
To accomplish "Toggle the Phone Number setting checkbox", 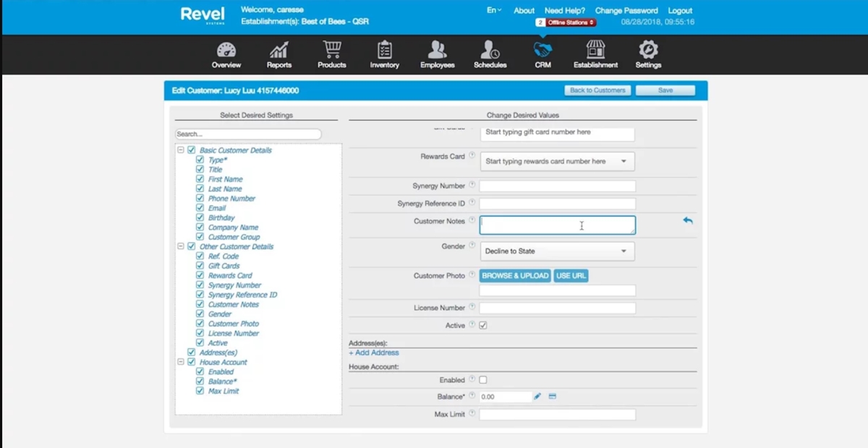I will click(200, 198).
